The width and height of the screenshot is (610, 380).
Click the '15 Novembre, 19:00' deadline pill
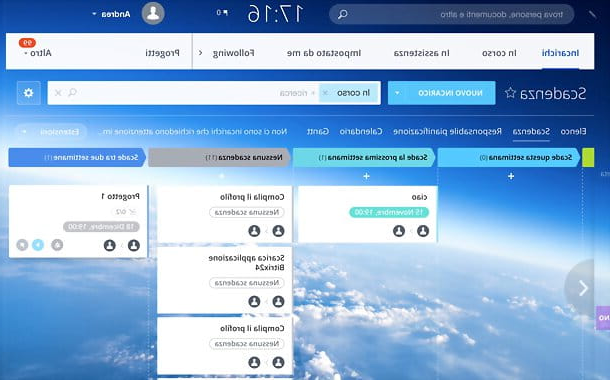pyautogui.click(x=389, y=212)
